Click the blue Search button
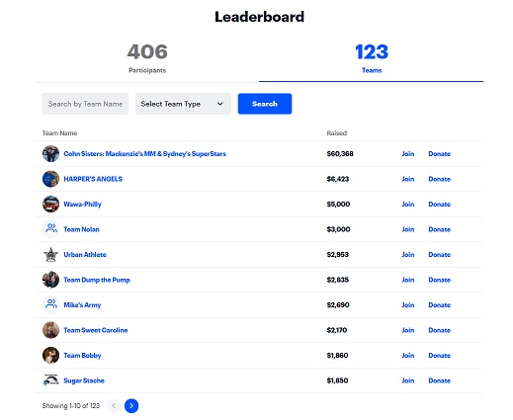Image resolution: width=513 pixels, height=420 pixels. coord(265,104)
